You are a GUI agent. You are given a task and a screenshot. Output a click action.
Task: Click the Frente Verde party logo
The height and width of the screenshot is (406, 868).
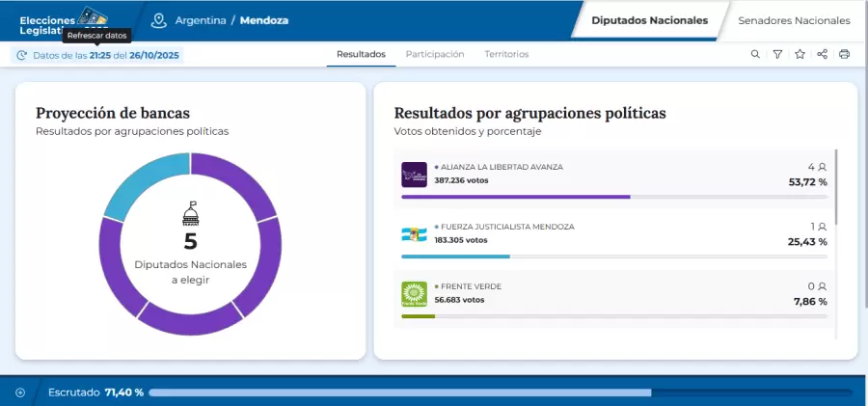click(x=414, y=294)
